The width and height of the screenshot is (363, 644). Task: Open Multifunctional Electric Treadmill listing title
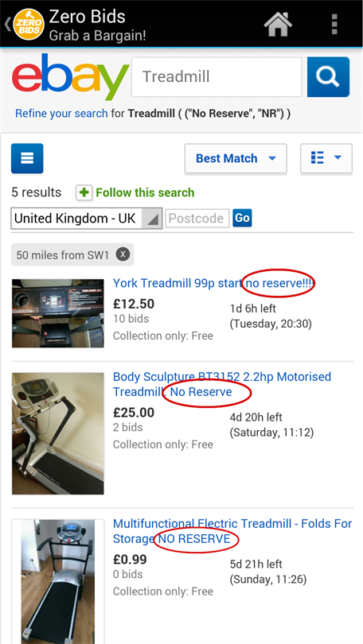(232, 531)
